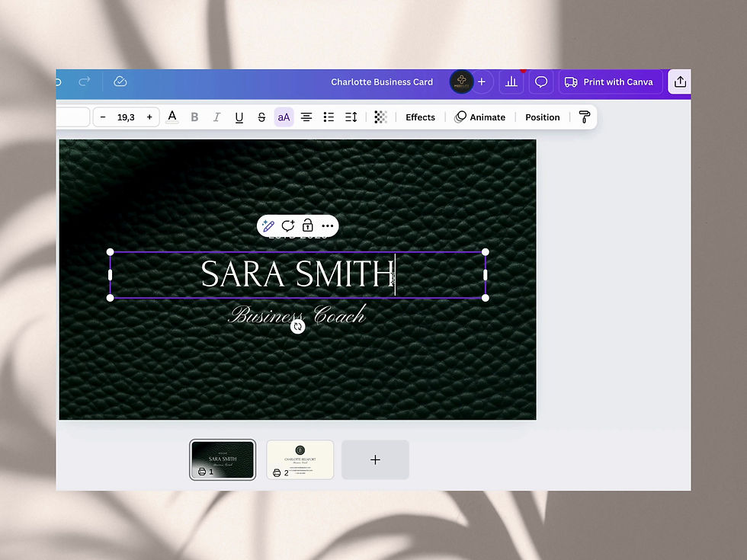
Task: Add comment from floating toolbar
Action: (288, 226)
